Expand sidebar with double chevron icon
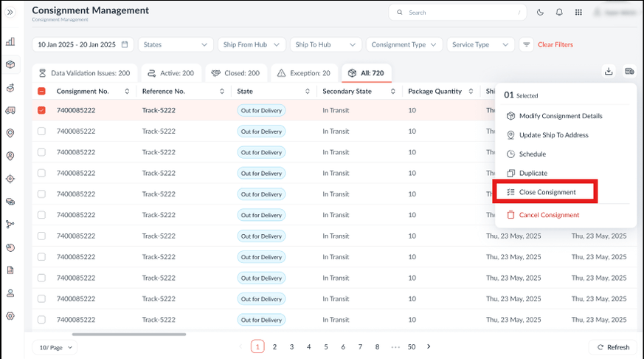Screen dimensions: 644x359 pyautogui.click(x=10, y=13)
